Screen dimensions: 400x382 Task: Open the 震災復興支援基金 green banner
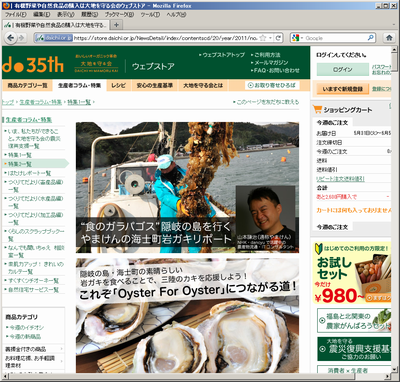[354, 349]
